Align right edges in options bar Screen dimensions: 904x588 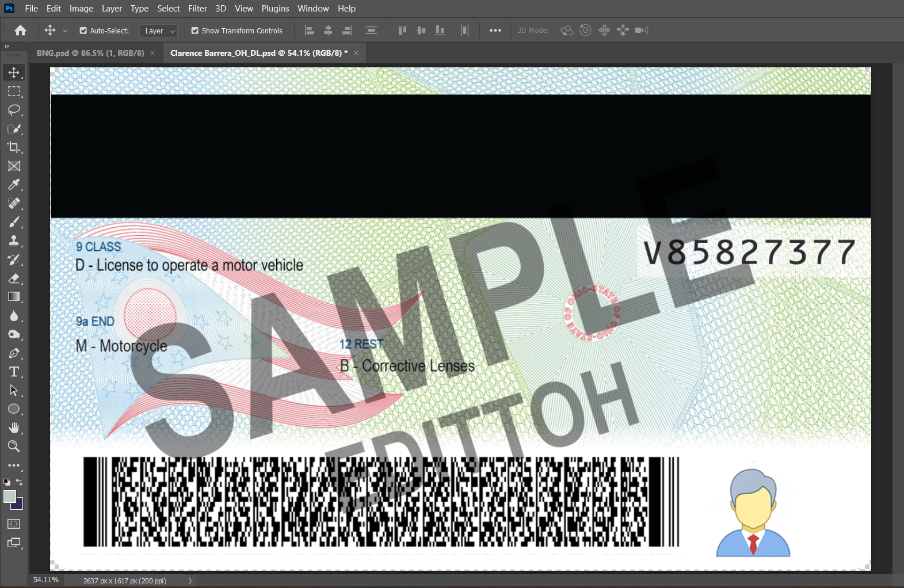pyautogui.click(x=347, y=30)
